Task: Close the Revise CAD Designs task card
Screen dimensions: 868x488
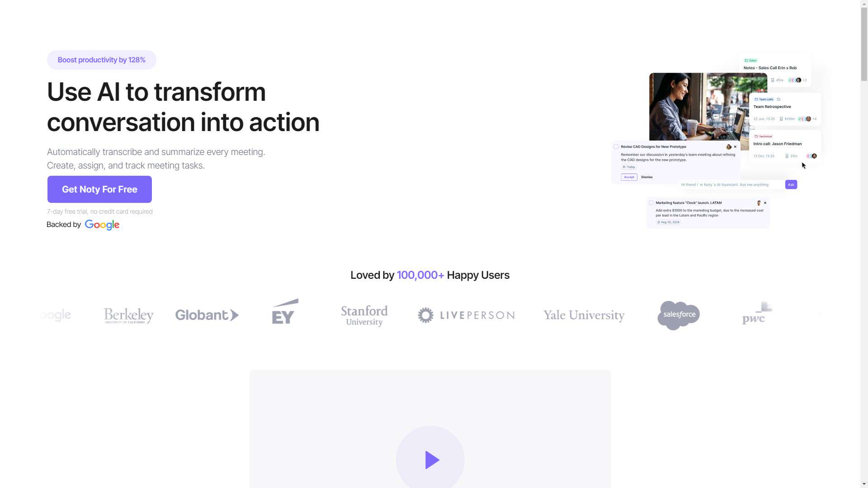Action: click(735, 147)
